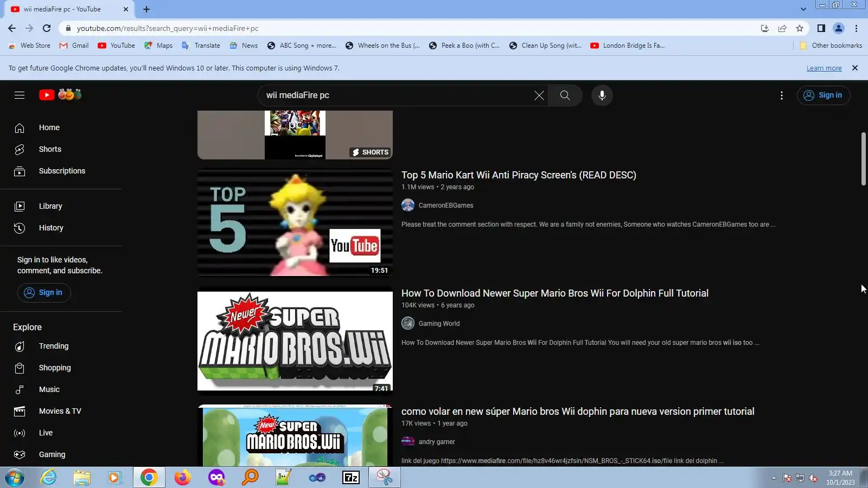Show hidden system tray icons
The height and width of the screenshot is (488, 868).
click(x=774, y=478)
